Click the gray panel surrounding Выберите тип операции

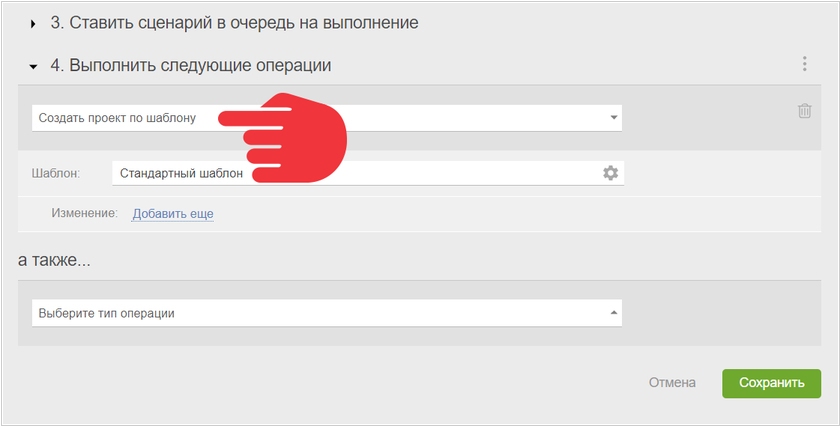click(x=419, y=313)
